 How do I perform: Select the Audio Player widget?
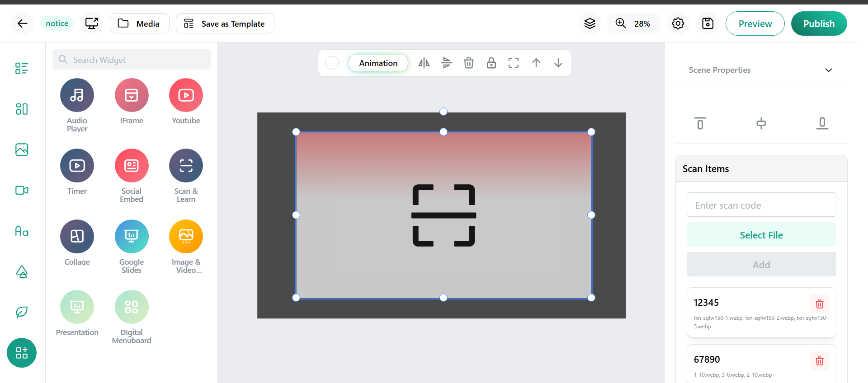click(x=77, y=95)
